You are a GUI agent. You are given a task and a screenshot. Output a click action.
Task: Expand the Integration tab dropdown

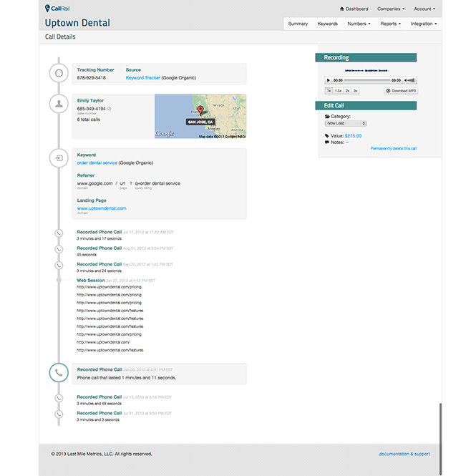(424, 24)
